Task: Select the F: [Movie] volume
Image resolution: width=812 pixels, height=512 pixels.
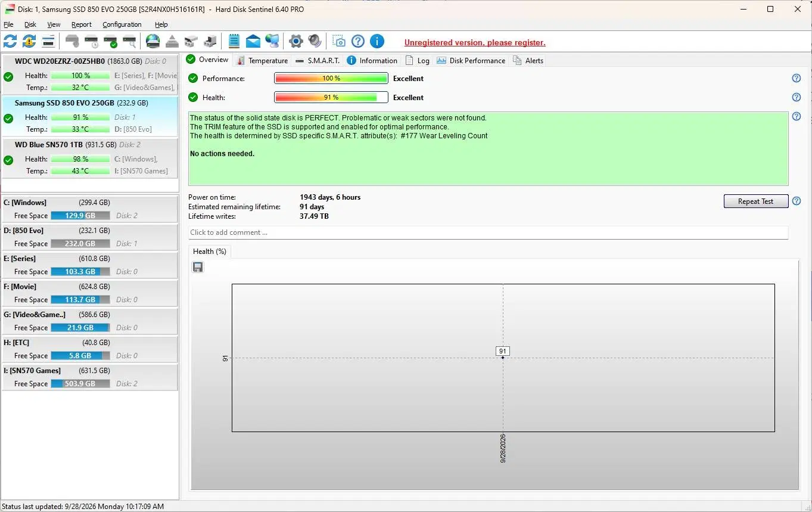Action: (x=90, y=293)
